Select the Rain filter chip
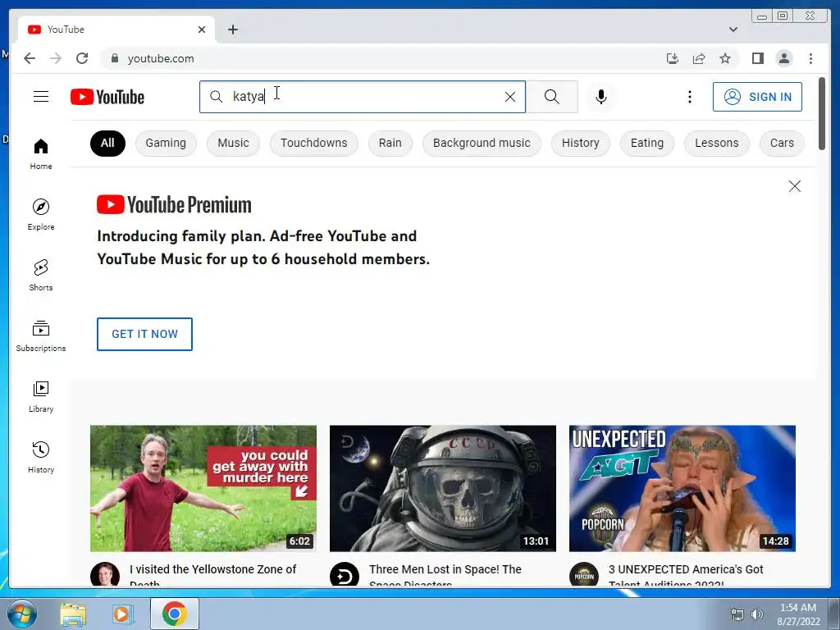The height and width of the screenshot is (630, 840). (390, 143)
